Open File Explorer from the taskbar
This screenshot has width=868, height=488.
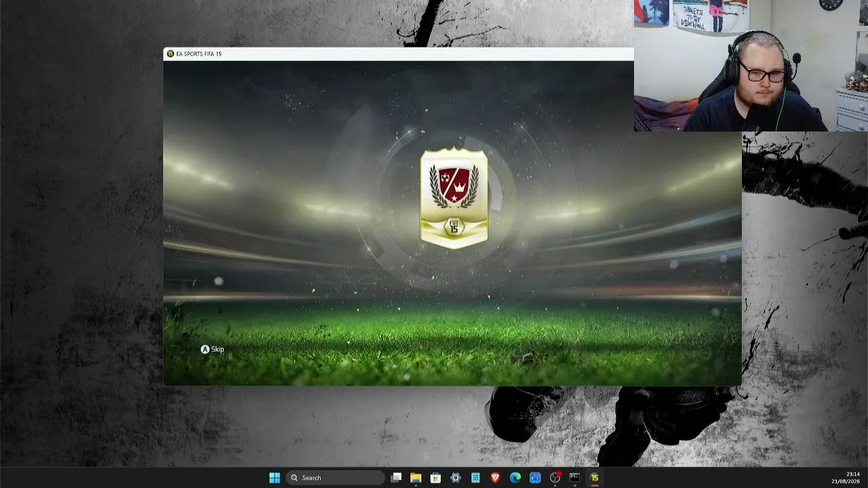coord(416,478)
